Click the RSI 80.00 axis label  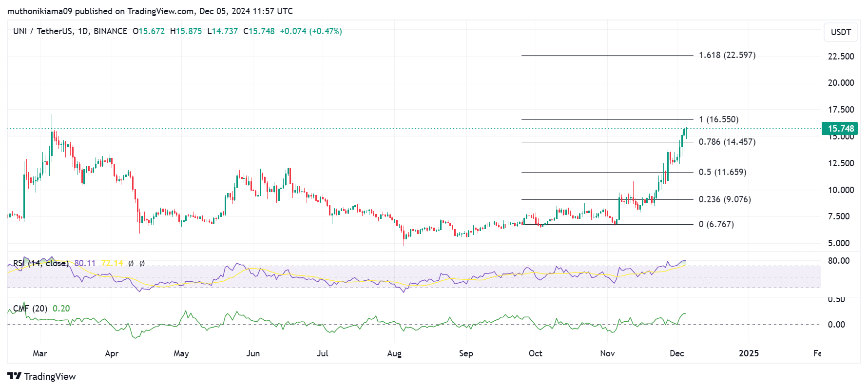pyautogui.click(x=838, y=261)
